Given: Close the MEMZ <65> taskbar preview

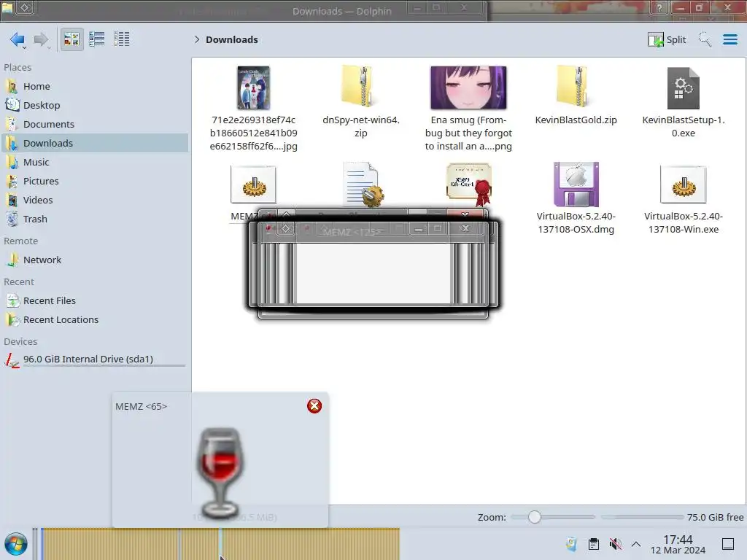Looking at the screenshot, I should (314, 406).
